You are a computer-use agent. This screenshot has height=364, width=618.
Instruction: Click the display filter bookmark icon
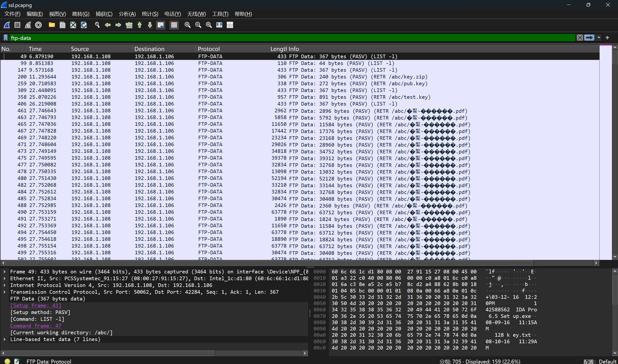[6, 38]
